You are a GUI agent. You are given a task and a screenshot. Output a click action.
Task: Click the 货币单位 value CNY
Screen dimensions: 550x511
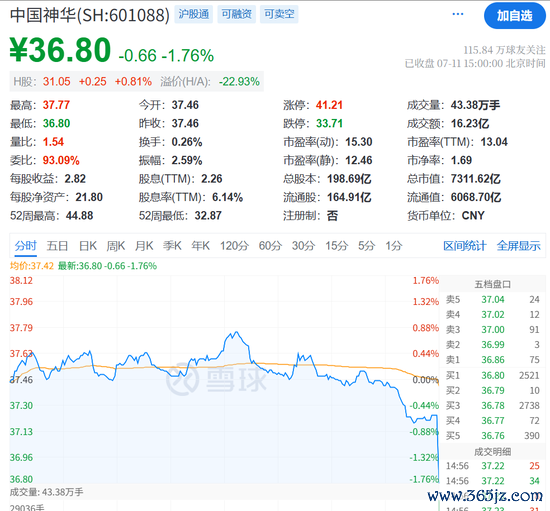coord(473,215)
